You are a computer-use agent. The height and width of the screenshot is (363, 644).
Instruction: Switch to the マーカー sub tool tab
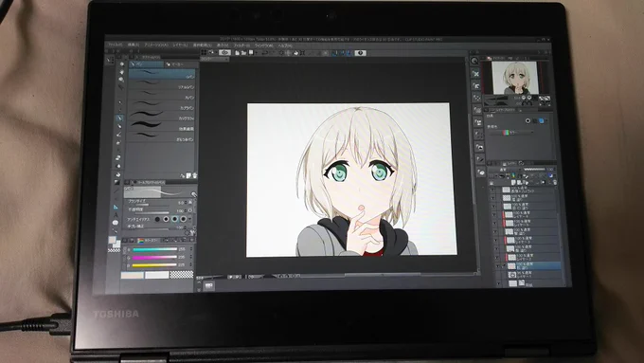pyautogui.click(x=182, y=64)
